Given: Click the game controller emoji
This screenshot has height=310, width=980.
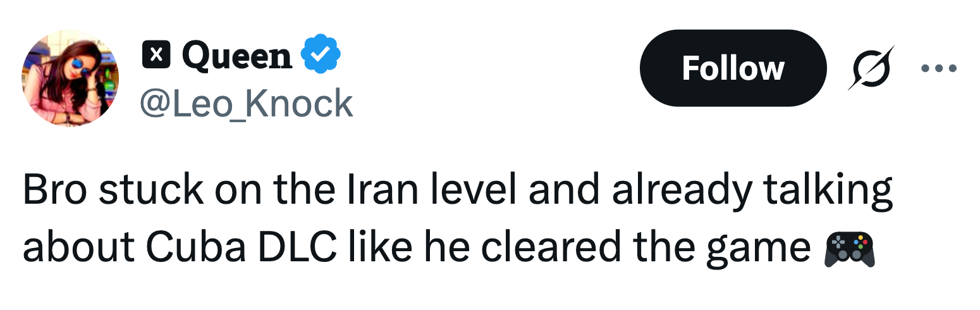Looking at the screenshot, I should [850, 248].
